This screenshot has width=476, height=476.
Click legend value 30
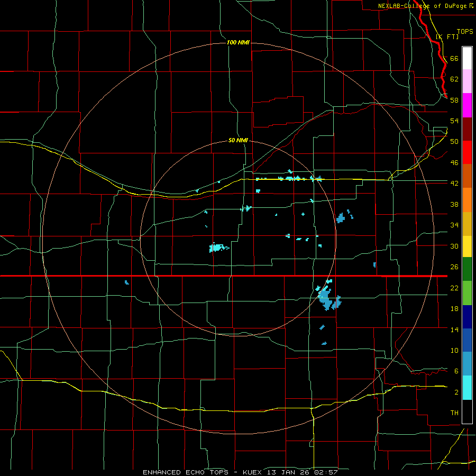coord(454,246)
